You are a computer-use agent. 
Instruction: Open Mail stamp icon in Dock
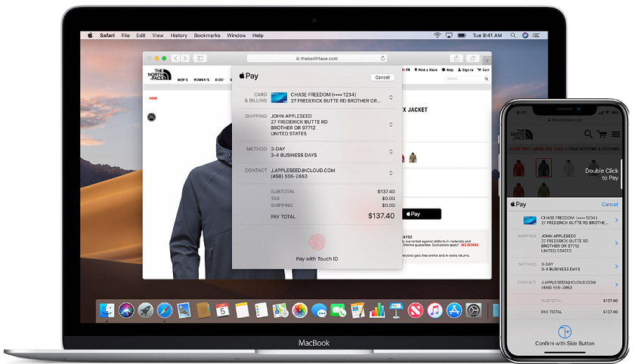[184, 310]
